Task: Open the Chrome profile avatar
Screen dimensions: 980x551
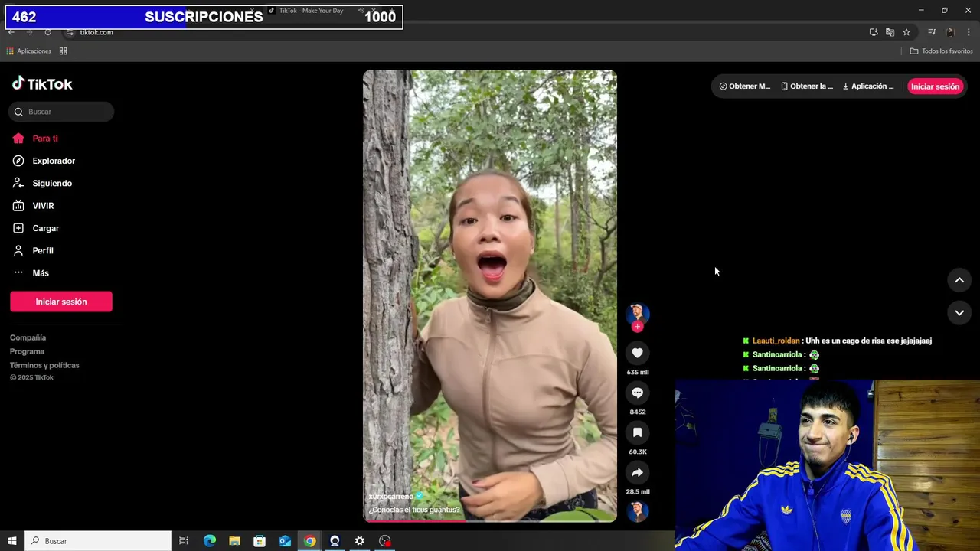Action: pyautogui.click(x=950, y=32)
